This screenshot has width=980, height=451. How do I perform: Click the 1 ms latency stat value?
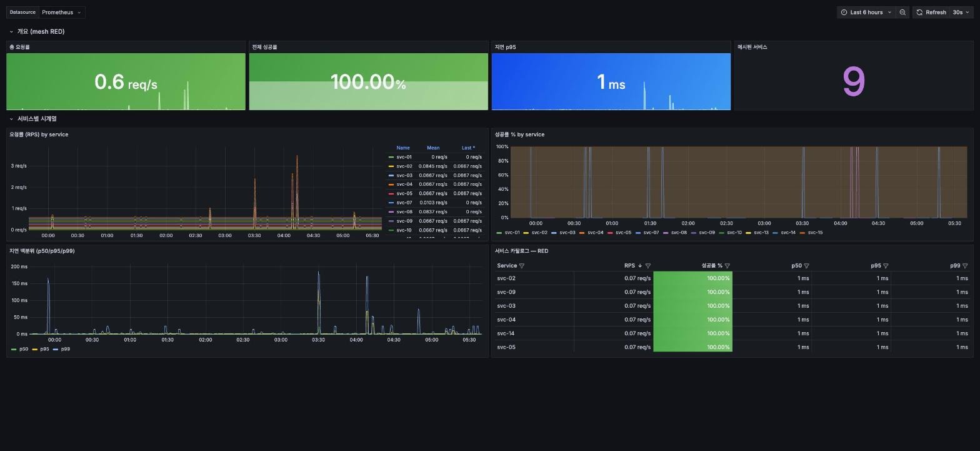pyautogui.click(x=611, y=82)
